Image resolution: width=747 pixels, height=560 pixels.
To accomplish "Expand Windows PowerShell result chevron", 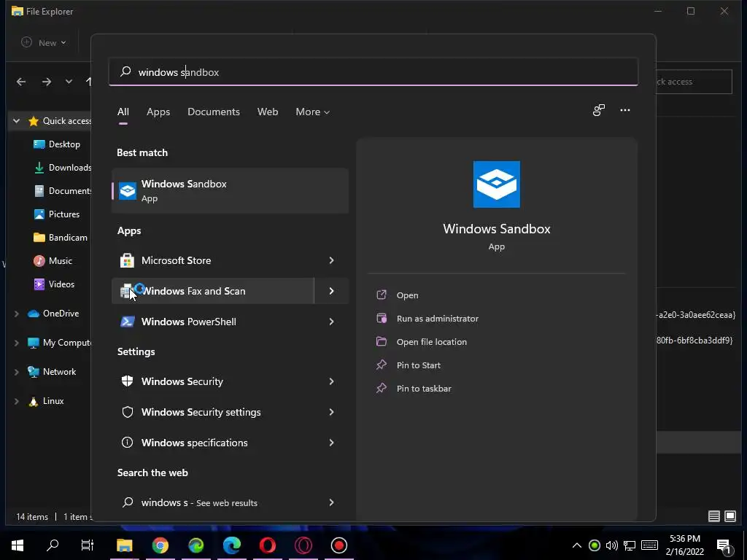I will [x=332, y=322].
